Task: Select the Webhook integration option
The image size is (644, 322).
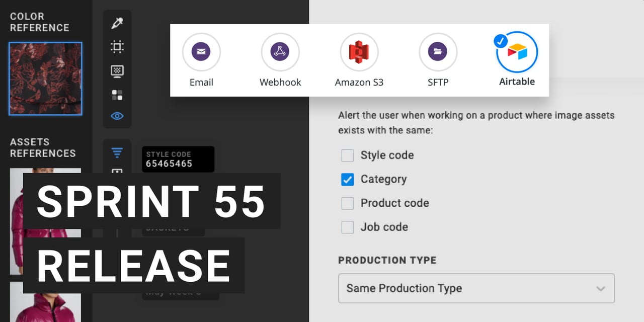Action: (x=280, y=52)
